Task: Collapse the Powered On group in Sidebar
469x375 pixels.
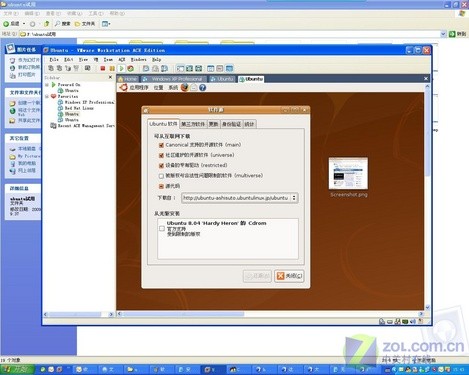Action: pyautogui.click(x=47, y=85)
